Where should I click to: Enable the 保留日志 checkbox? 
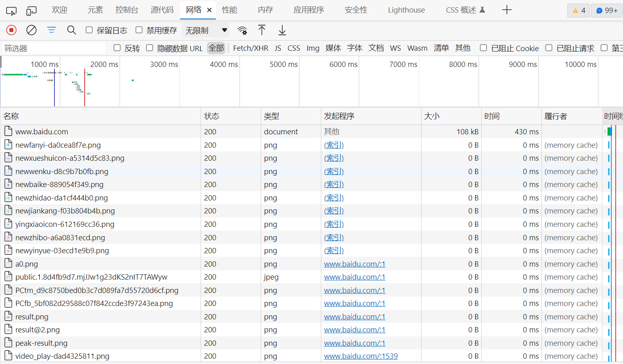coord(89,30)
